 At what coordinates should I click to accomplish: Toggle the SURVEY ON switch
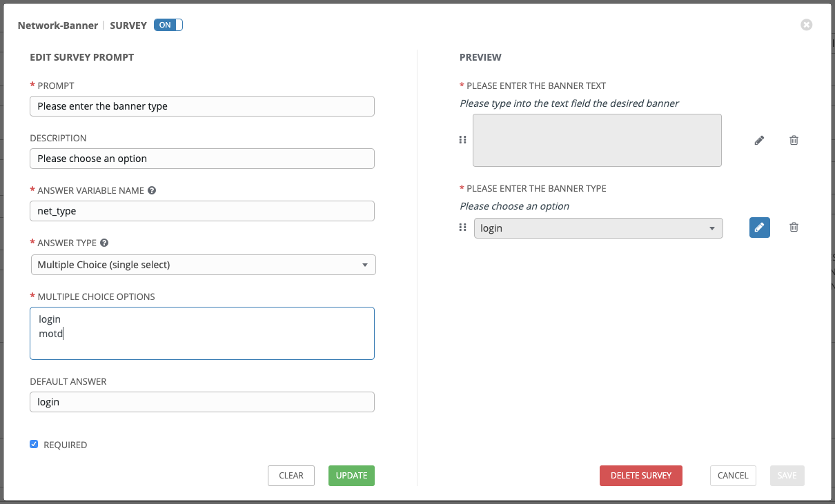168,25
